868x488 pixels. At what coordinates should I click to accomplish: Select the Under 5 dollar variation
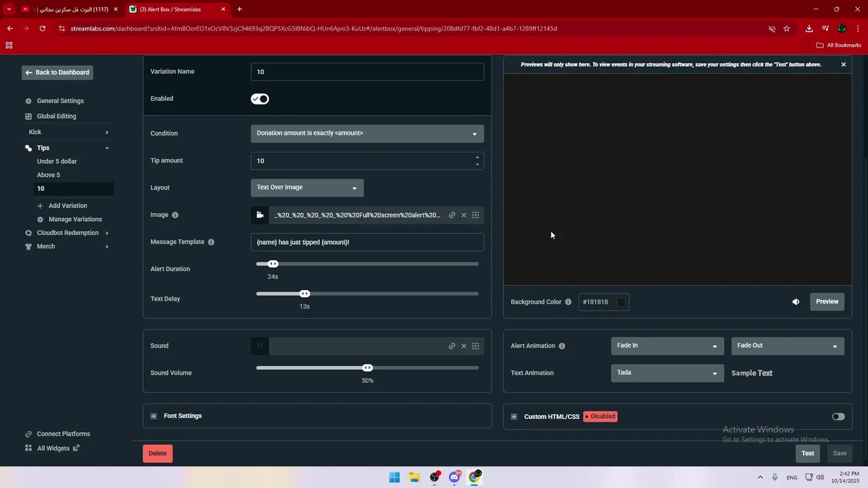point(57,161)
